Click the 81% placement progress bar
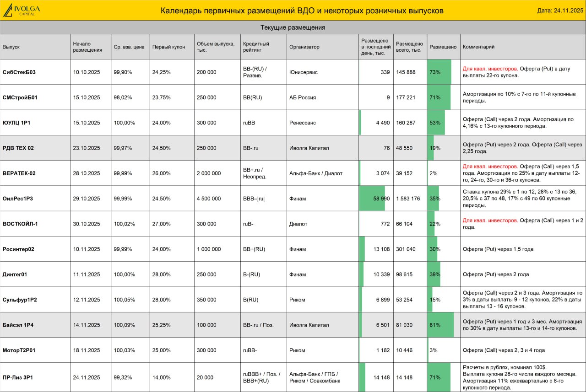Viewport: 586px width, 392px height. click(x=440, y=325)
